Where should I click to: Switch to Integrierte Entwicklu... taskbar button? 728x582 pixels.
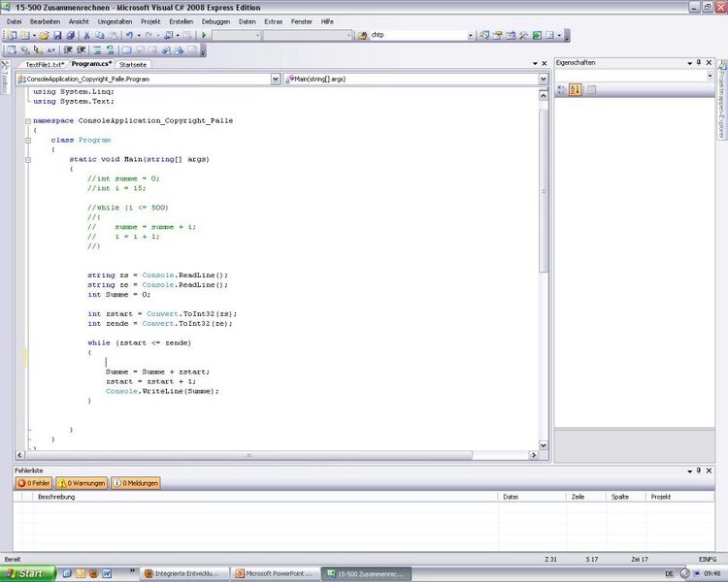click(x=184, y=573)
